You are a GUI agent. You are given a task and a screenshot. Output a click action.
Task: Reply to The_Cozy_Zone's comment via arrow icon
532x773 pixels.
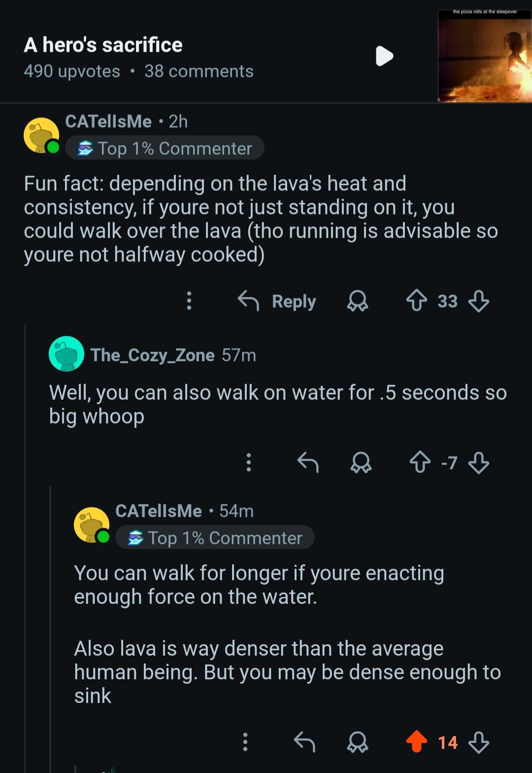click(308, 462)
